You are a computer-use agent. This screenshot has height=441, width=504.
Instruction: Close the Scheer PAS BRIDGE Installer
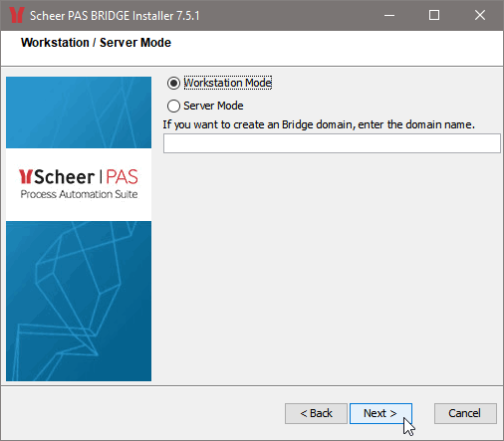point(480,15)
